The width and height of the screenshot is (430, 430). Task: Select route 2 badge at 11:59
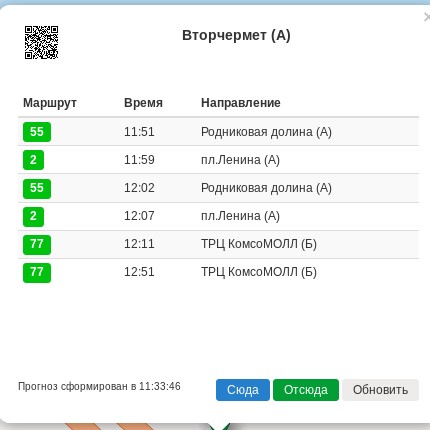(33, 160)
